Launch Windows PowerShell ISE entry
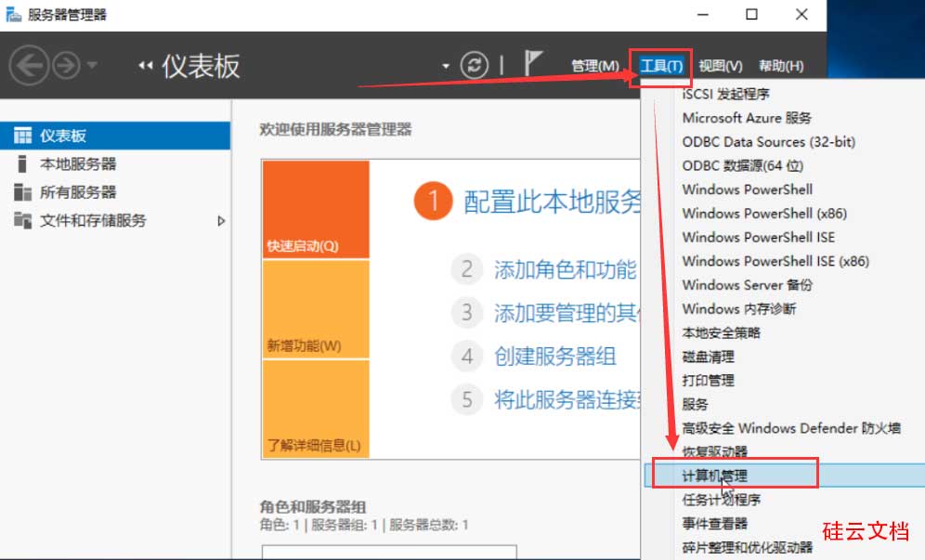 758,237
